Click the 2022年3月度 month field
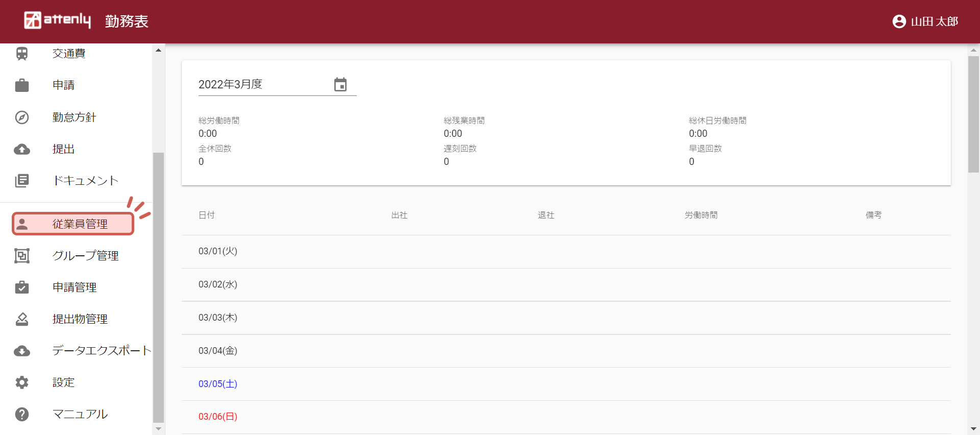Image resolution: width=980 pixels, height=435 pixels. point(263,85)
